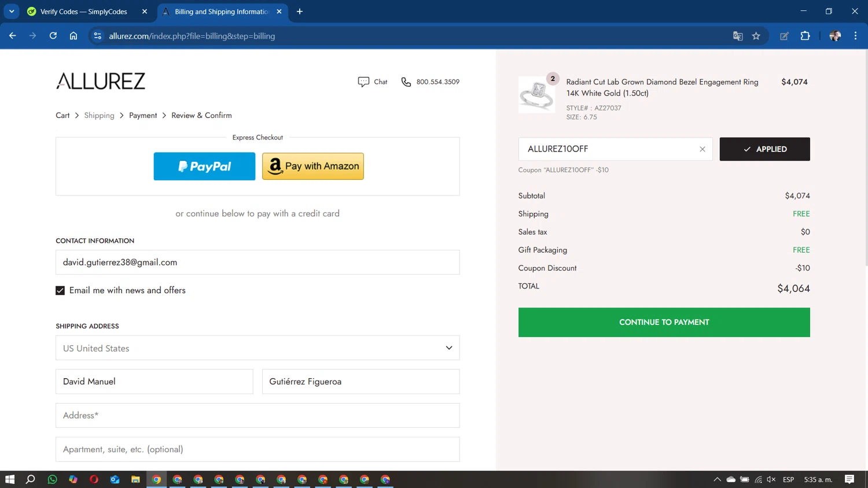The height and width of the screenshot is (488, 868).
Task: Click the Allurez logo
Action: (101, 82)
